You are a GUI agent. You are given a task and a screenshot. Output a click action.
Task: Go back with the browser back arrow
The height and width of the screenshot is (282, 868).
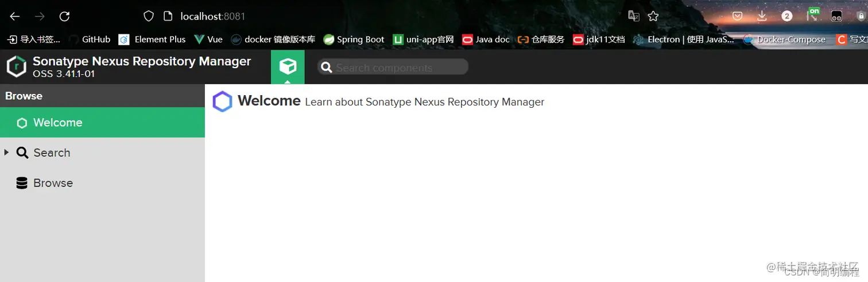tap(15, 16)
